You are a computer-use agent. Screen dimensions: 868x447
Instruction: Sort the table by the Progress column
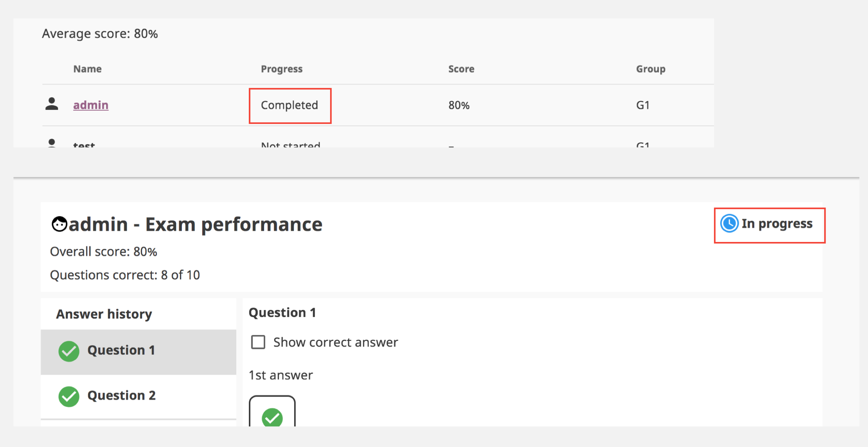[281, 68]
